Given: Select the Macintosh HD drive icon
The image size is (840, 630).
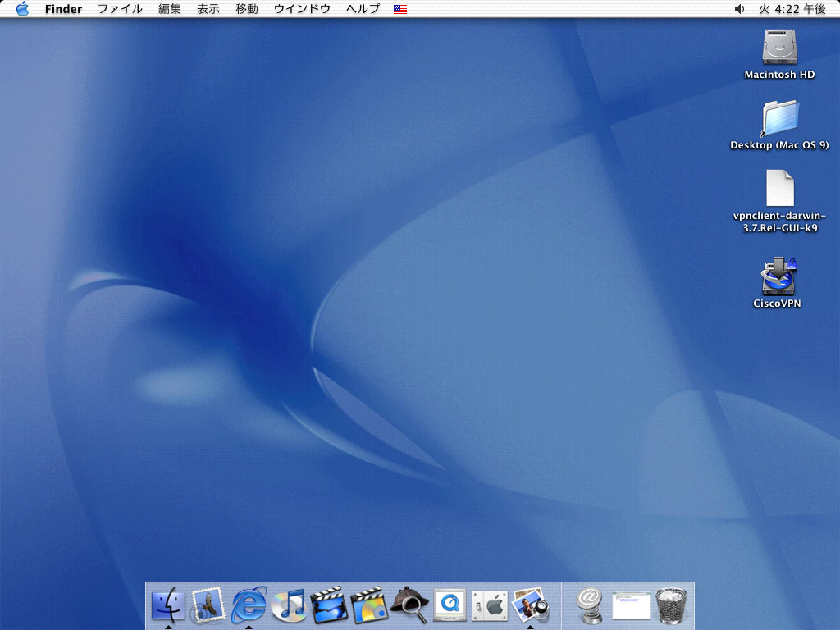Looking at the screenshot, I should (779, 47).
